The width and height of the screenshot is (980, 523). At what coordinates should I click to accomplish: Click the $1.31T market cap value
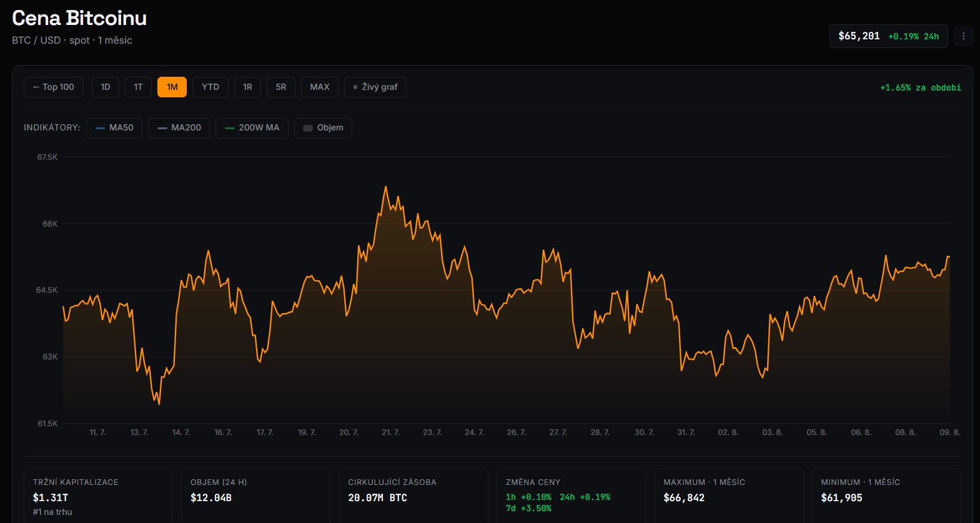point(51,498)
